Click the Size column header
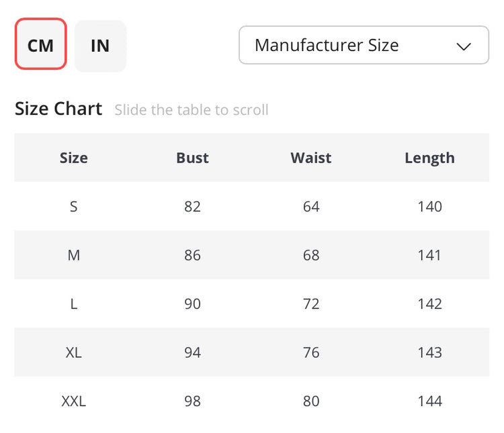This screenshot has height=433, width=504. (74, 158)
